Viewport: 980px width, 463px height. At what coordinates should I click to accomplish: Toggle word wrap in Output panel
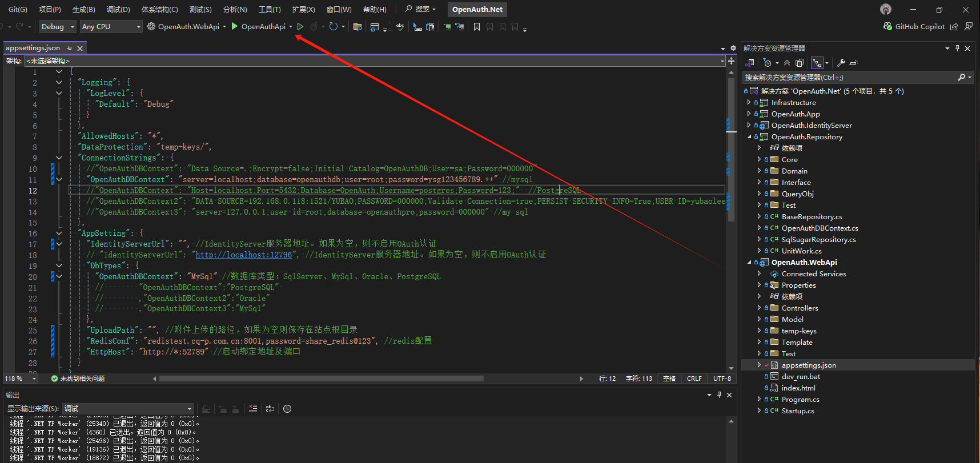270,409
